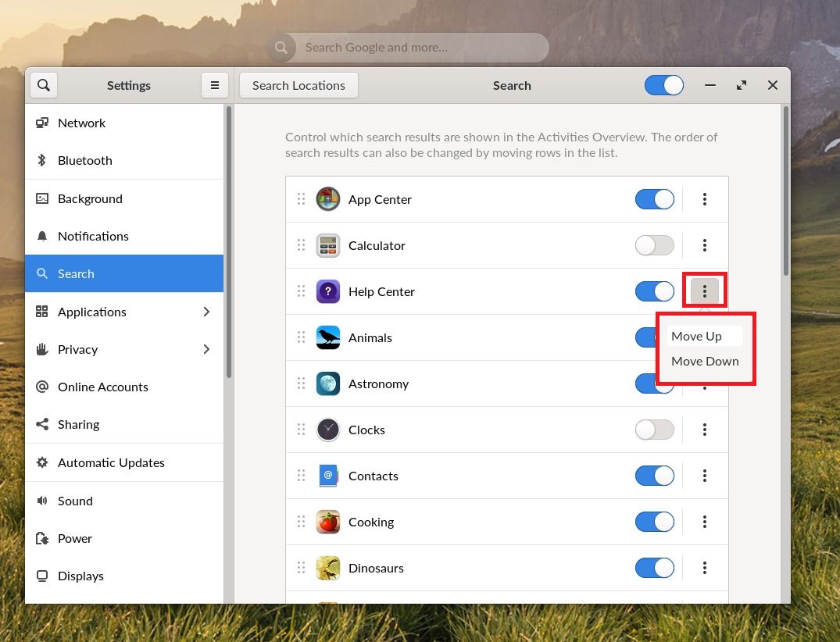
Task: Click the Contacts app icon
Action: tap(328, 476)
